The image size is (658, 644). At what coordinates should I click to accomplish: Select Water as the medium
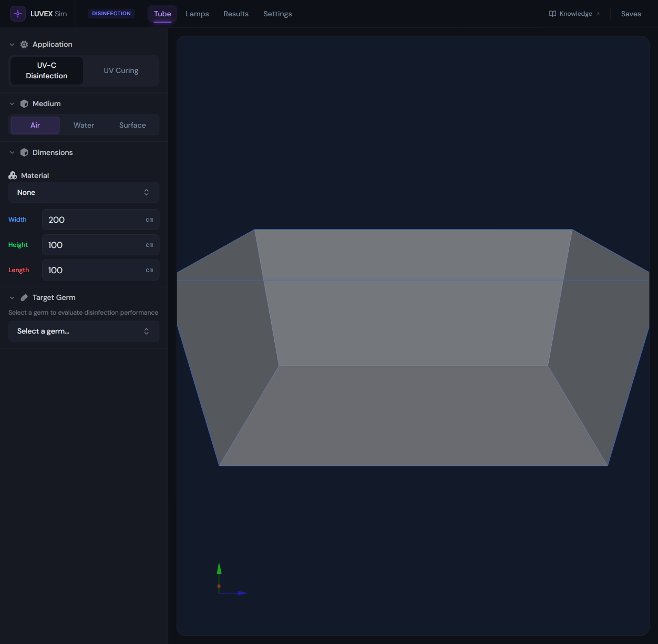point(84,125)
